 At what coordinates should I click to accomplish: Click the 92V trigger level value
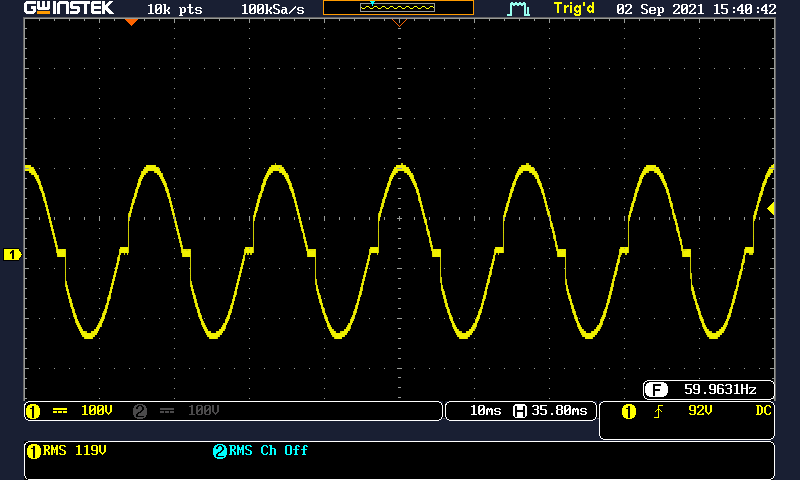tap(700, 411)
